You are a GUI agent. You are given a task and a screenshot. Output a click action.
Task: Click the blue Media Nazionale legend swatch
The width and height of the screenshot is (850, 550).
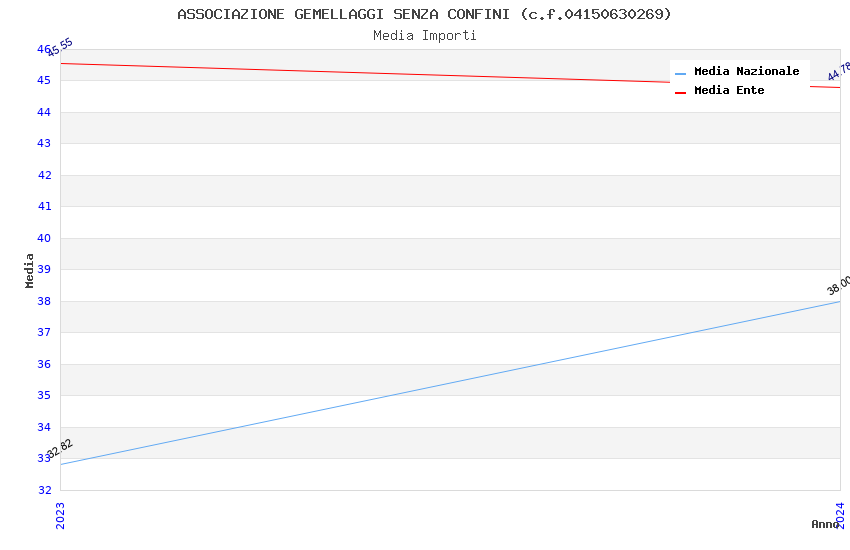680,74
